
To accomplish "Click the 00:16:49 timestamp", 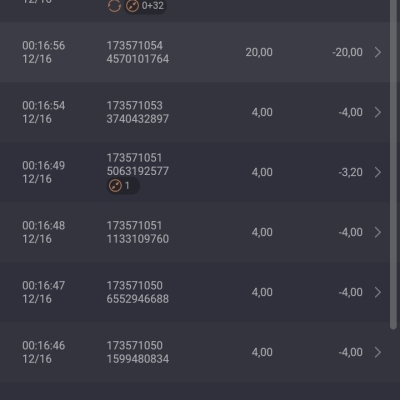I will click(44, 166).
